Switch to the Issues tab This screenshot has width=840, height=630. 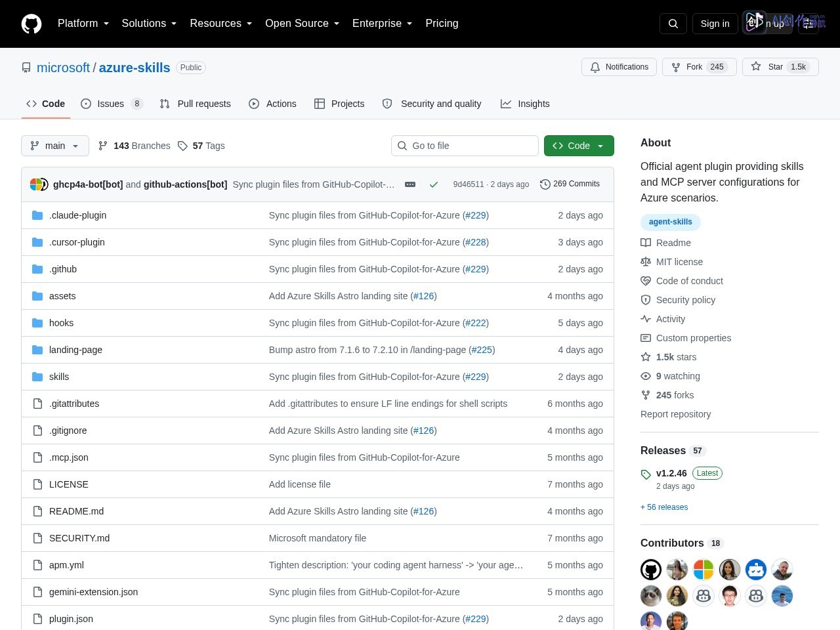click(112, 104)
